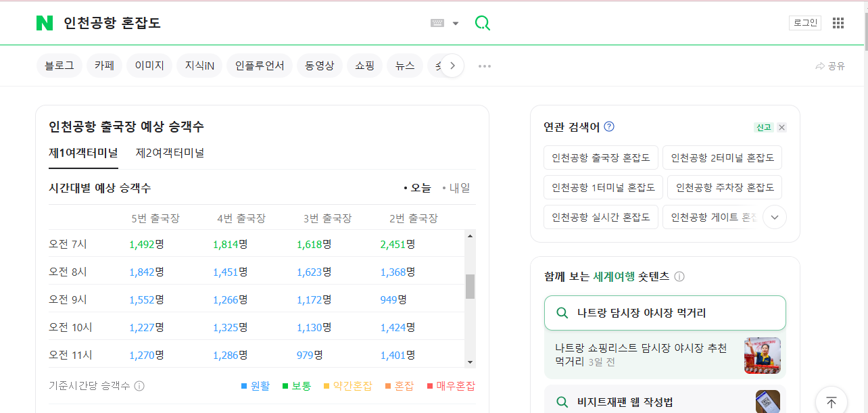
Task: Open help via the question mark beside 연관 검색어
Action: [x=609, y=126]
